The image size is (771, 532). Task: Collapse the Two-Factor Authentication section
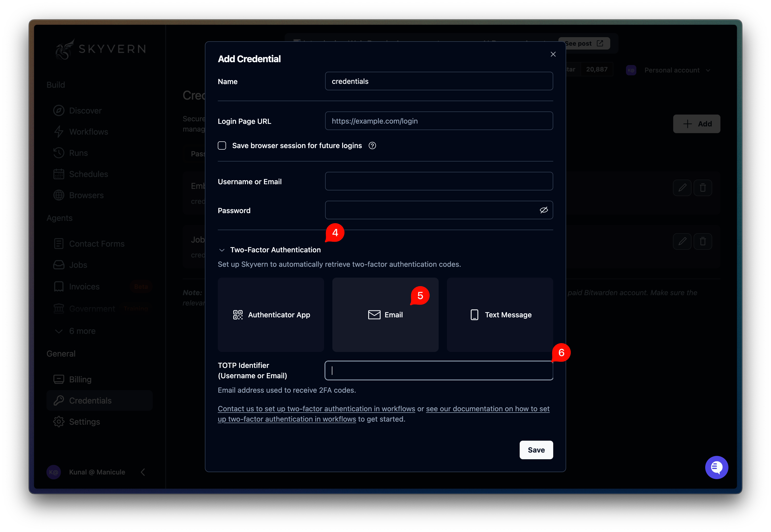click(269, 250)
